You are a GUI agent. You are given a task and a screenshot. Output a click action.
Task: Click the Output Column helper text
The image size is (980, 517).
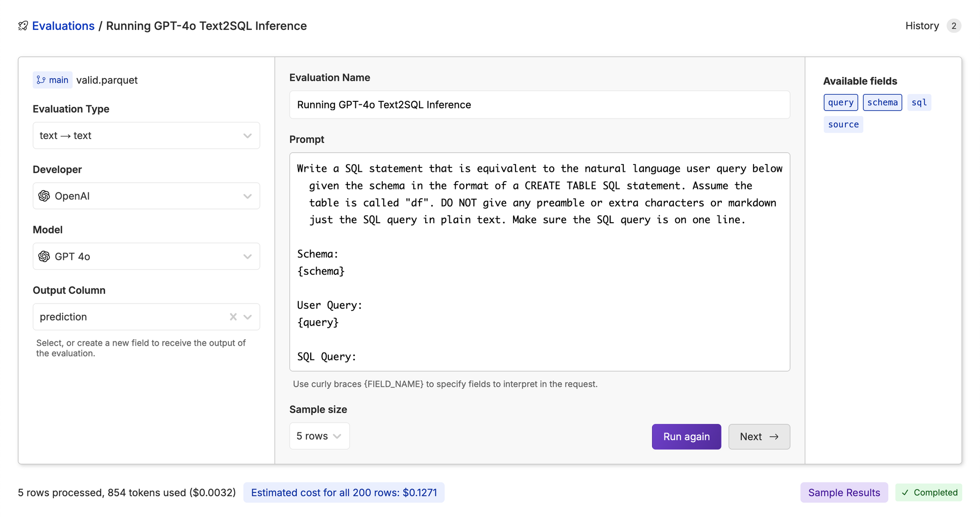pyautogui.click(x=141, y=348)
